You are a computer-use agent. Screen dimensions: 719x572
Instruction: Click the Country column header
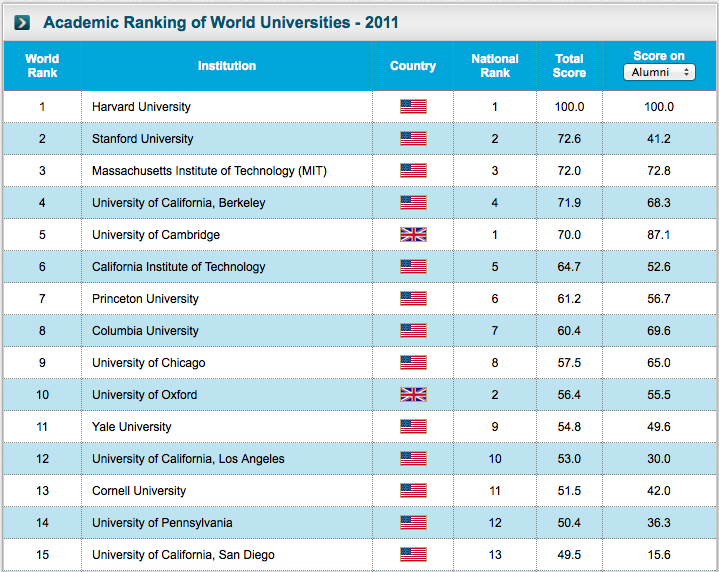pos(413,66)
